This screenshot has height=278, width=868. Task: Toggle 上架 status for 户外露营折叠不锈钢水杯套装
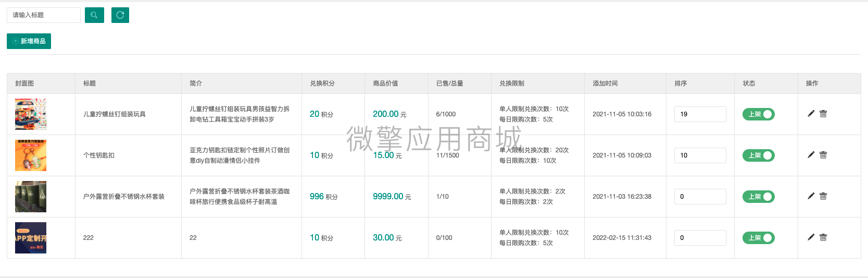[759, 197]
